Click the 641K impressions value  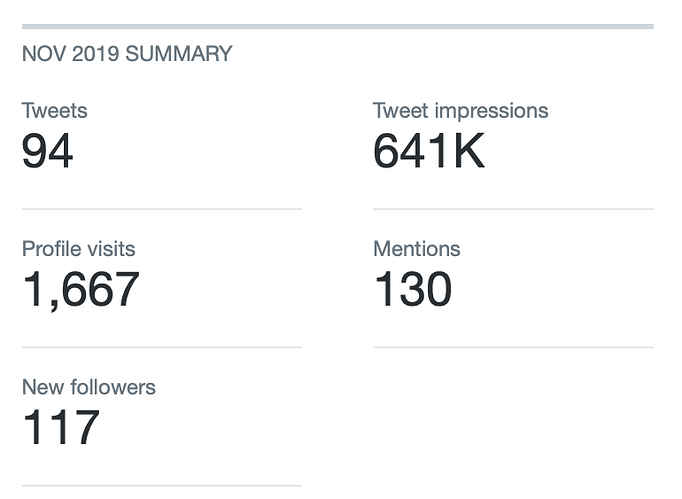tap(429, 151)
